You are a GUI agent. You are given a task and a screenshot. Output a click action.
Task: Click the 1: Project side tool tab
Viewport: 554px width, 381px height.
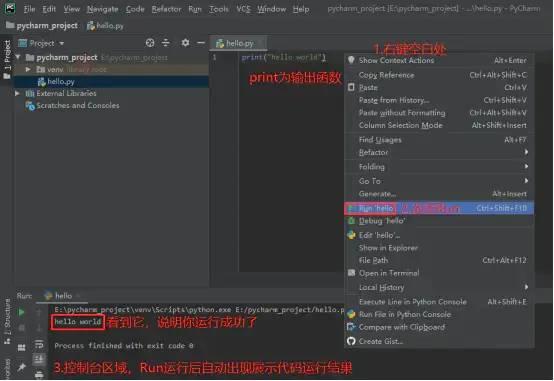7,59
